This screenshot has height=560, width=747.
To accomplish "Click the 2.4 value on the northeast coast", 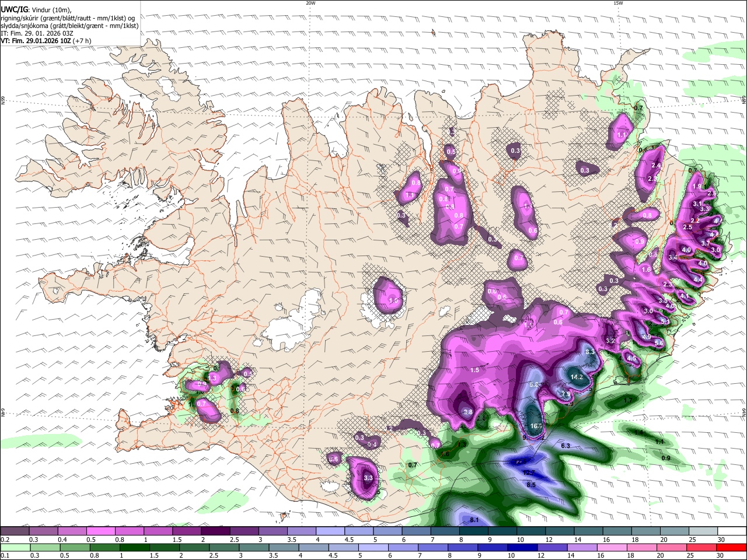I will click(655, 166).
